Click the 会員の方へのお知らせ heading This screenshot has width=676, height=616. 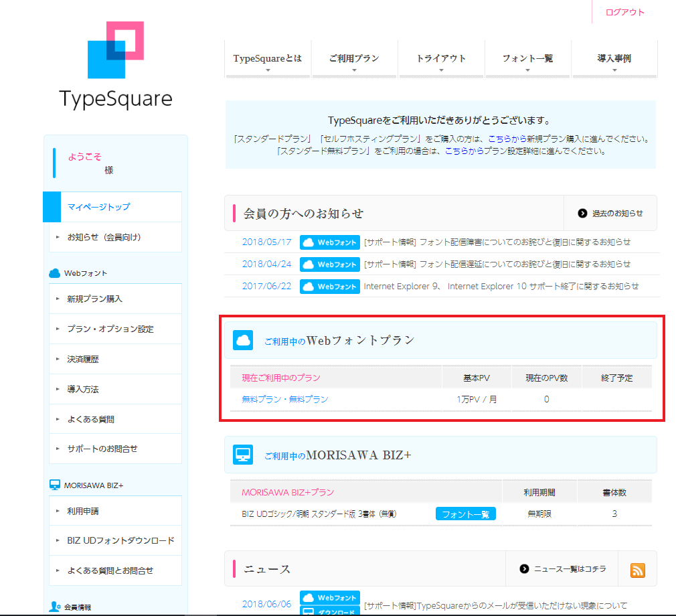click(x=303, y=214)
